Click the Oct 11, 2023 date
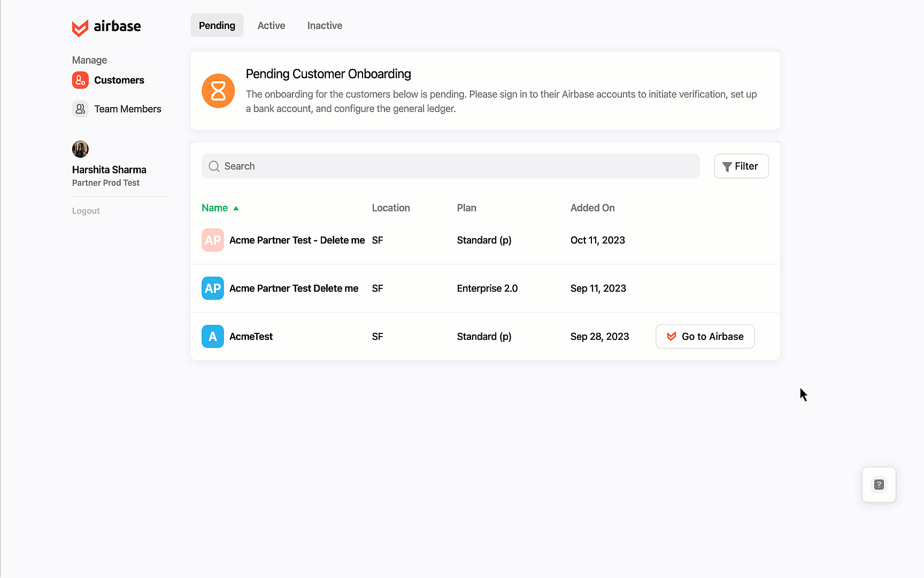 click(597, 240)
